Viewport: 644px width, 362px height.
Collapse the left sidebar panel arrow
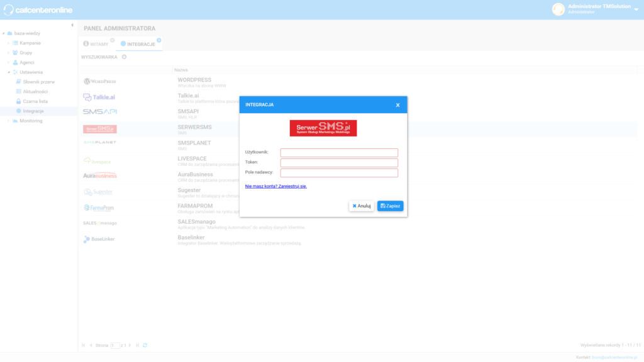click(72, 25)
